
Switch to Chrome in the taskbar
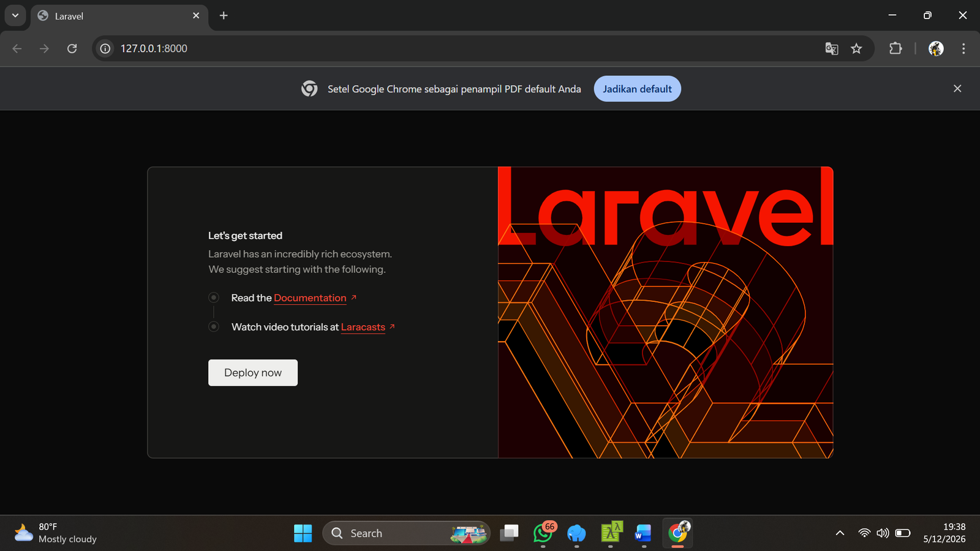click(x=677, y=533)
